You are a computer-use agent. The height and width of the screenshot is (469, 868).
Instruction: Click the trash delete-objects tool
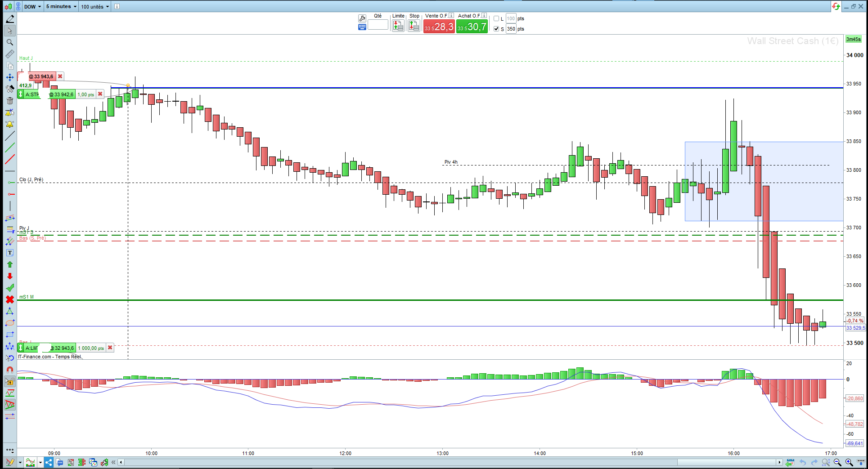pyautogui.click(x=9, y=101)
